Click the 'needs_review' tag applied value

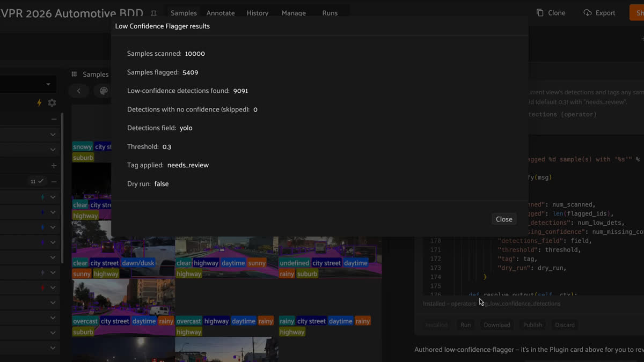coord(188,165)
